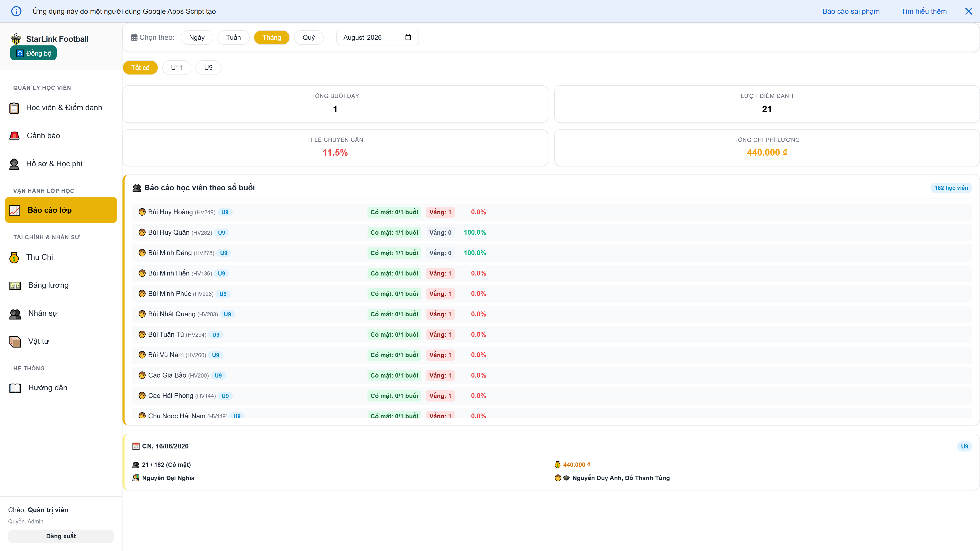Click the calendar icon beside Chọn theo
This screenshot has width=980, height=551.
[134, 37]
